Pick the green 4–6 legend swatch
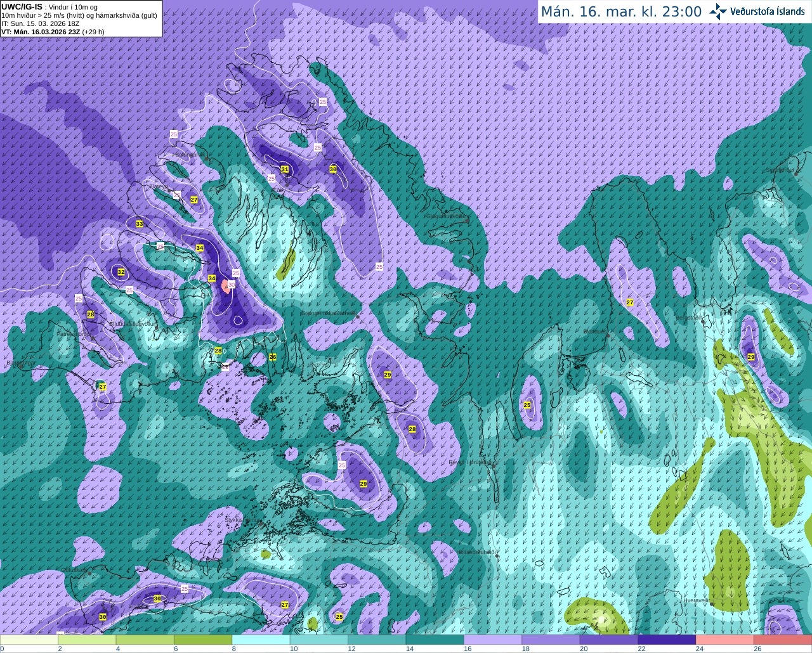812x653 pixels. tap(145, 640)
